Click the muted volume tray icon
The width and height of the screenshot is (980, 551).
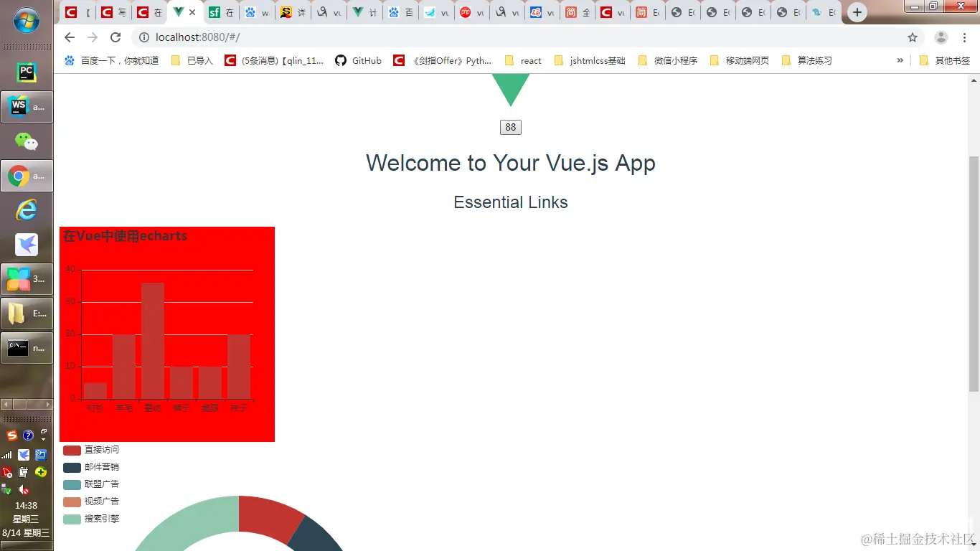coord(24,489)
